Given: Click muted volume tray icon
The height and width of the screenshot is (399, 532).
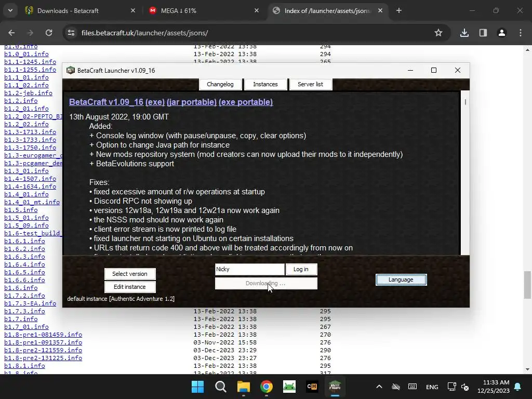Looking at the screenshot, I should 465,387.
